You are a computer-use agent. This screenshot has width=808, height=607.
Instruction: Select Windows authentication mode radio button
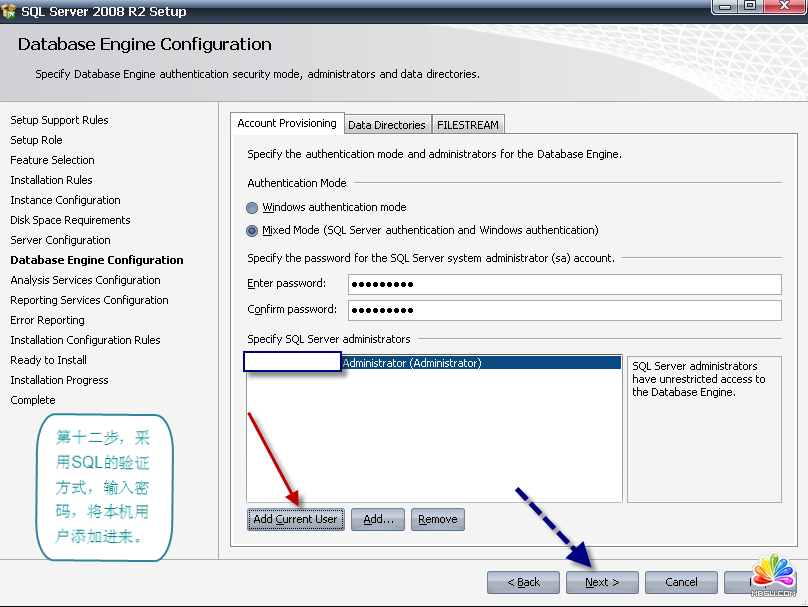tap(252, 208)
